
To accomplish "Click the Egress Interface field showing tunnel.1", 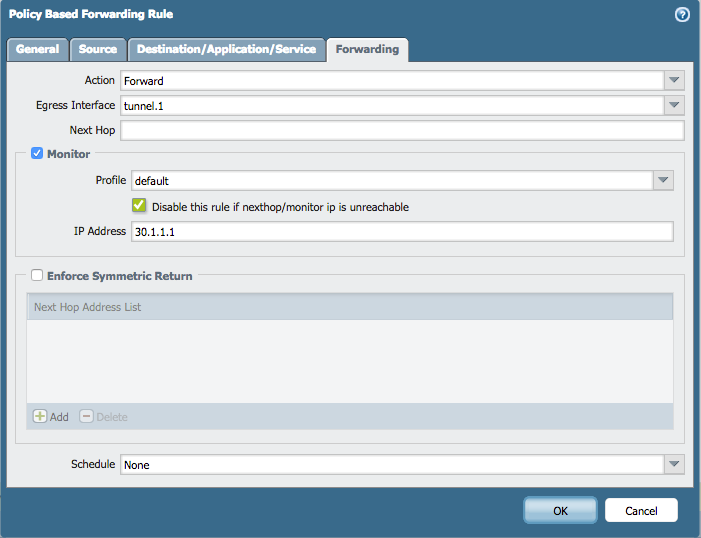I will click(x=392, y=106).
